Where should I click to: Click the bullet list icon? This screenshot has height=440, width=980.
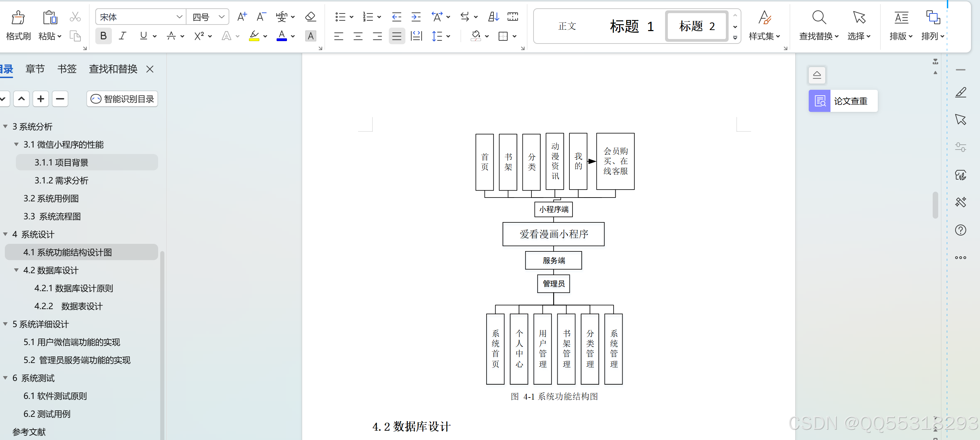pos(340,17)
